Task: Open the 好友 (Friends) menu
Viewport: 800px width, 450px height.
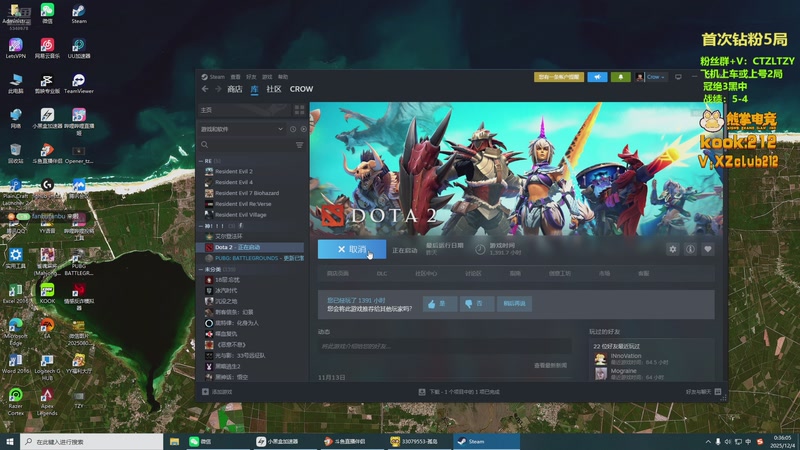Action: 251,77
